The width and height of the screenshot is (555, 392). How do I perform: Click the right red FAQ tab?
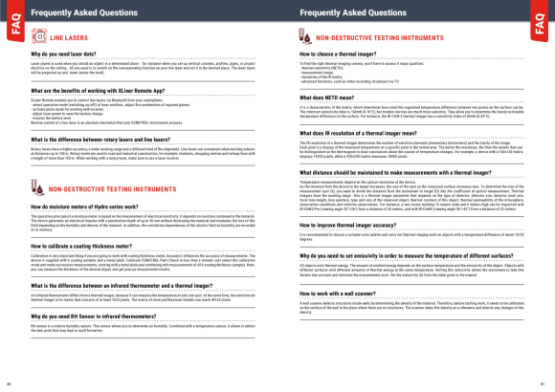click(539, 21)
